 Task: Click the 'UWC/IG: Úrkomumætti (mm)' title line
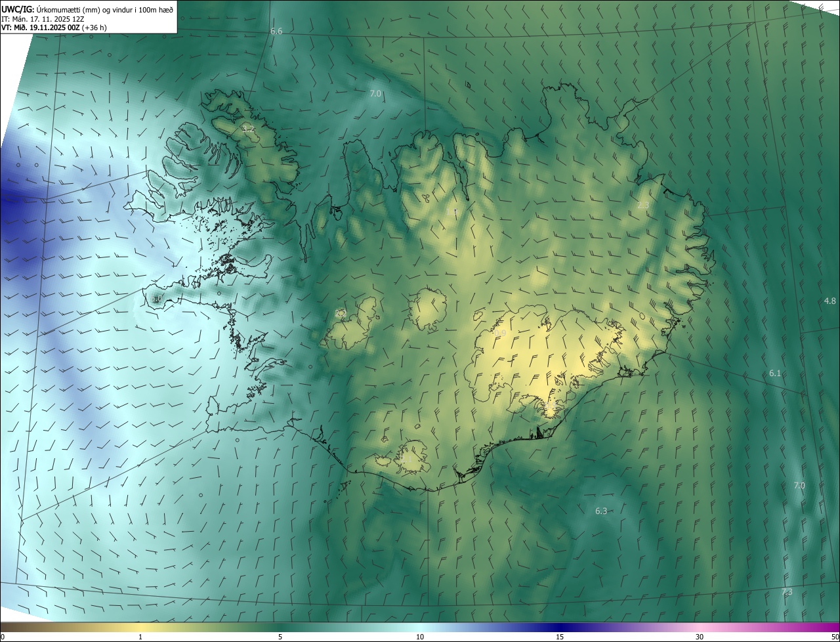pyautogui.click(x=88, y=9)
